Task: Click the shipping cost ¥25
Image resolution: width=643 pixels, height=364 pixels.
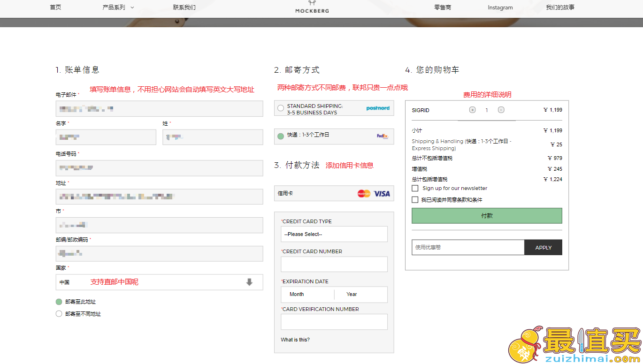Action: [556, 144]
